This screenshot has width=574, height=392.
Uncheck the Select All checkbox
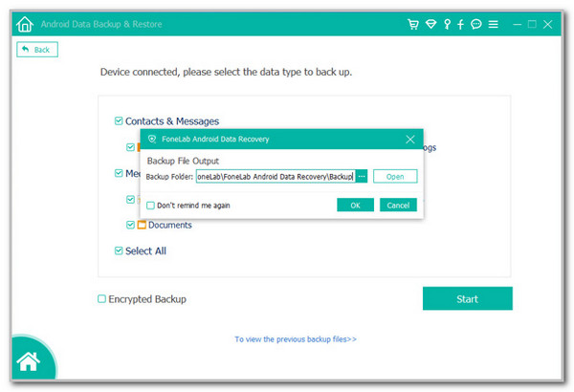coord(119,250)
